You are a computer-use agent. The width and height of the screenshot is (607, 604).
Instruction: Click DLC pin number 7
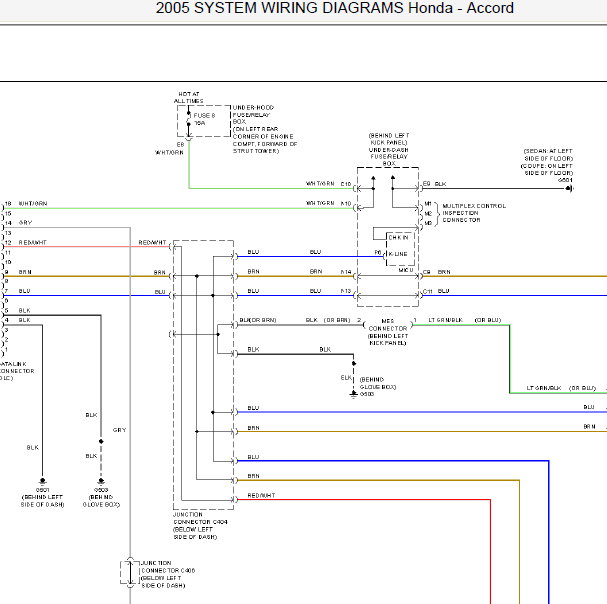7,291
